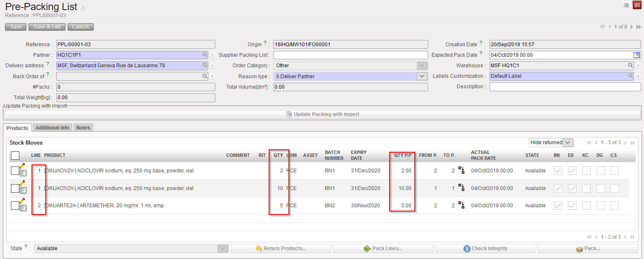The width and height of the screenshot is (644, 259).
Task: Click the help question mark next to Origin
Action: tap(265, 44)
